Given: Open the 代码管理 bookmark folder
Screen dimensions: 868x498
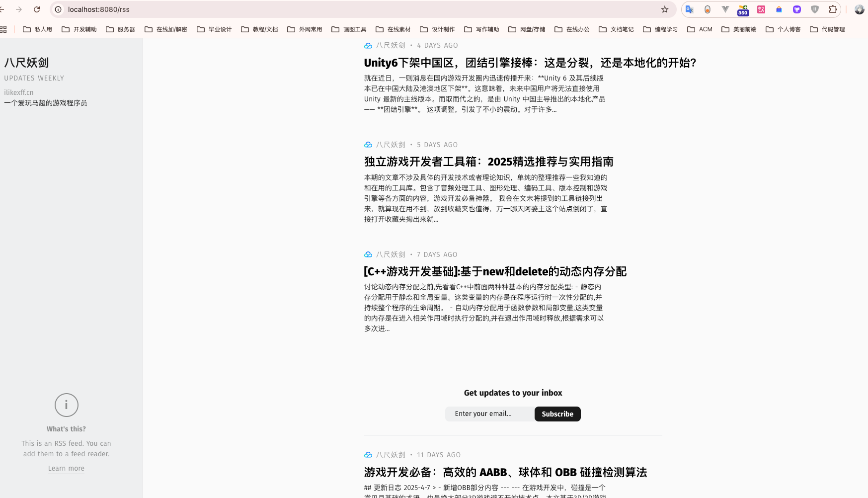Looking at the screenshot, I should [x=827, y=29].
